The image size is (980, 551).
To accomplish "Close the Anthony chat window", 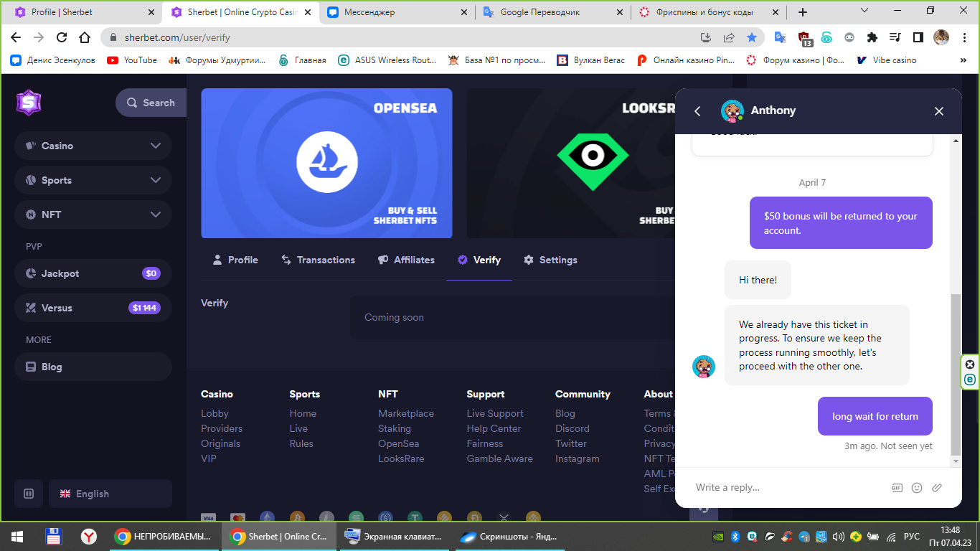I will click(938, 111).
